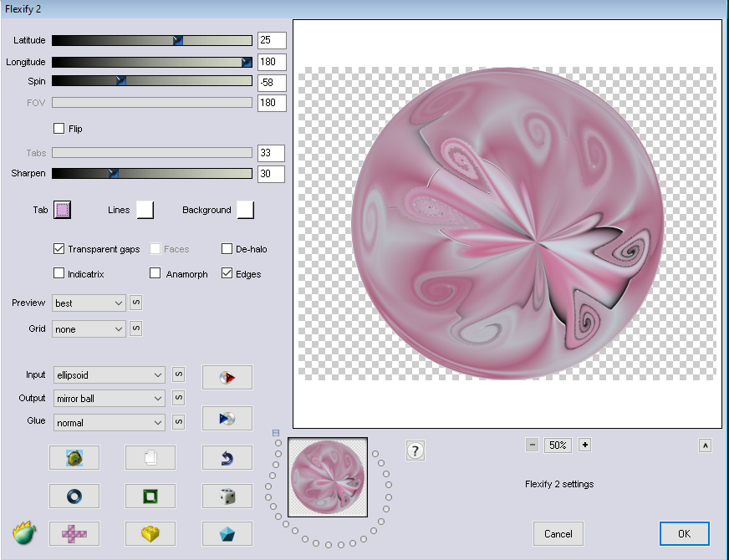Click the yellow brick icon button
The height and width of the screenshot is (560, 729).
[x=150, y=533]
